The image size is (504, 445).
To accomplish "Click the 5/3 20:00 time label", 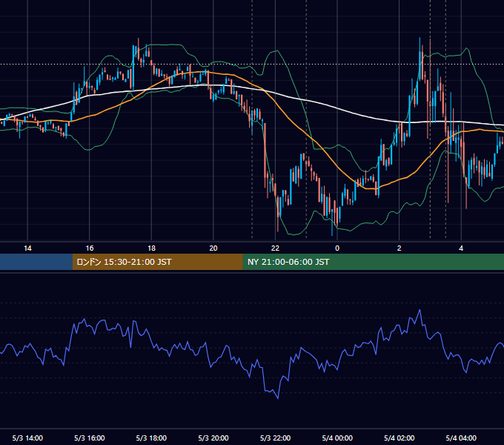I will pyautogui.click(x=213, y=438).
